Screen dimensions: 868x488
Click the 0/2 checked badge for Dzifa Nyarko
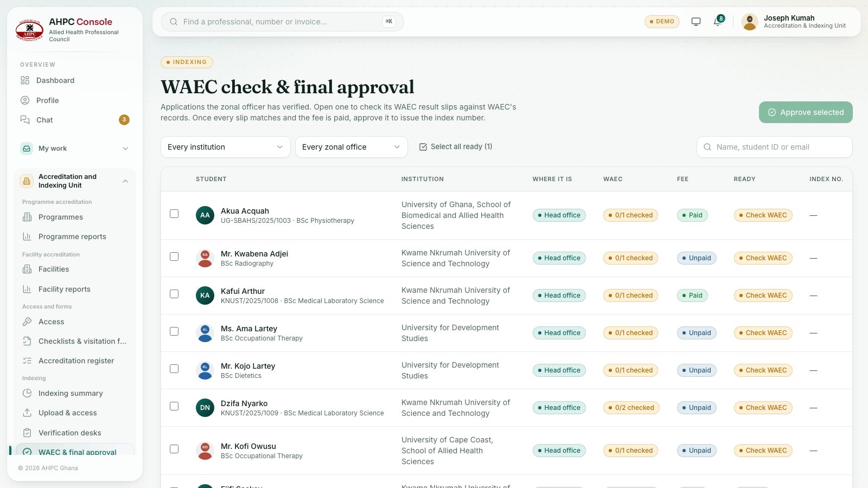tap(631, 408)
